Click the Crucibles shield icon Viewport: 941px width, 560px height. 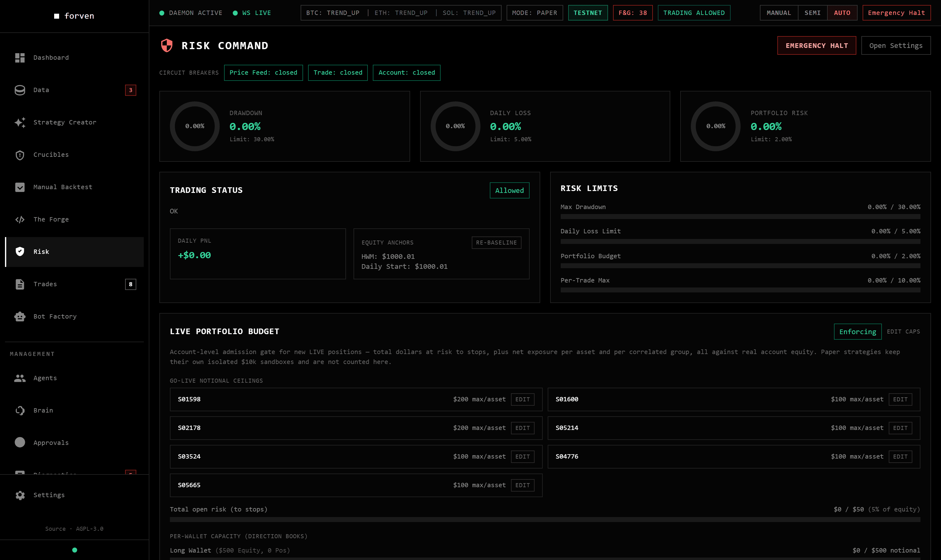[x=20, y=155]
